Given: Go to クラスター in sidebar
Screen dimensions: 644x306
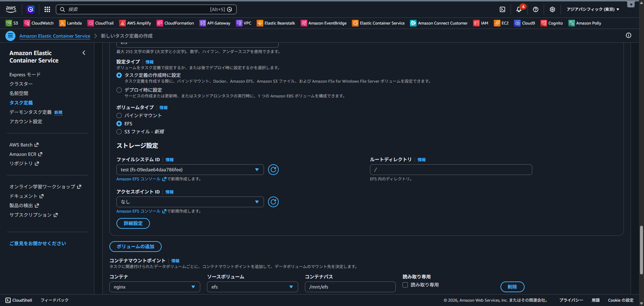Looking at the screenshot, I should click(x=21, y=84).
